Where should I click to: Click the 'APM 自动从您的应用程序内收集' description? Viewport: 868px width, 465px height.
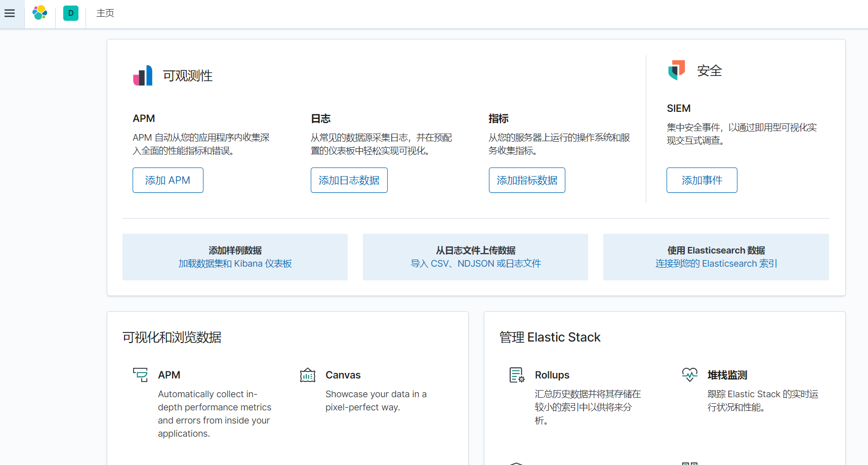[201, 144]
